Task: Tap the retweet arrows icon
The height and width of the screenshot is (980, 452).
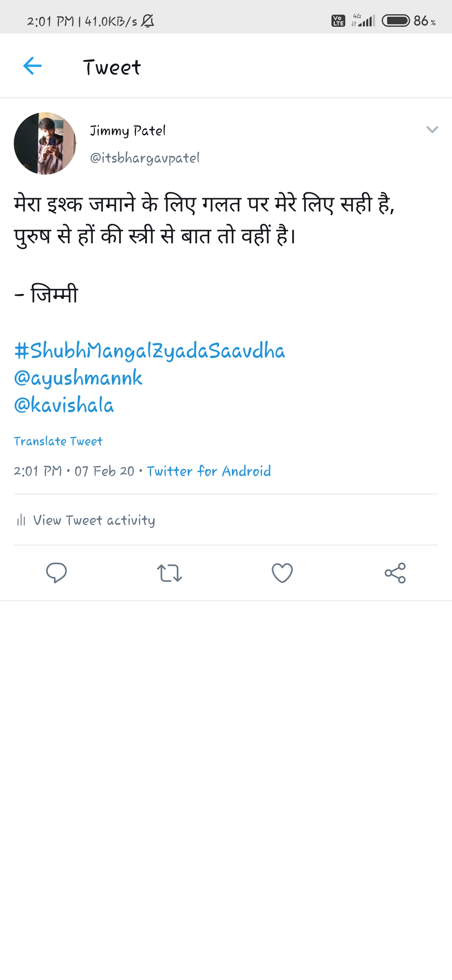Action: tap(169, 573)
